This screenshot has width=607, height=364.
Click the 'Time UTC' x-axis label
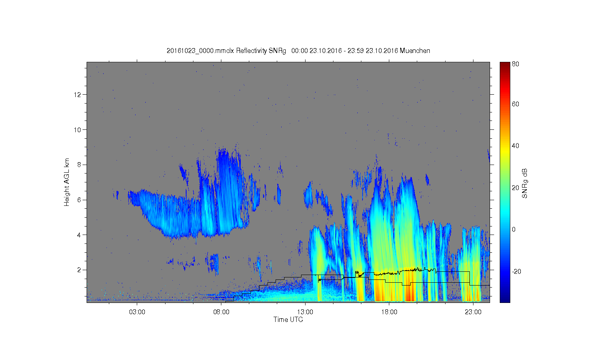point(288,320)
